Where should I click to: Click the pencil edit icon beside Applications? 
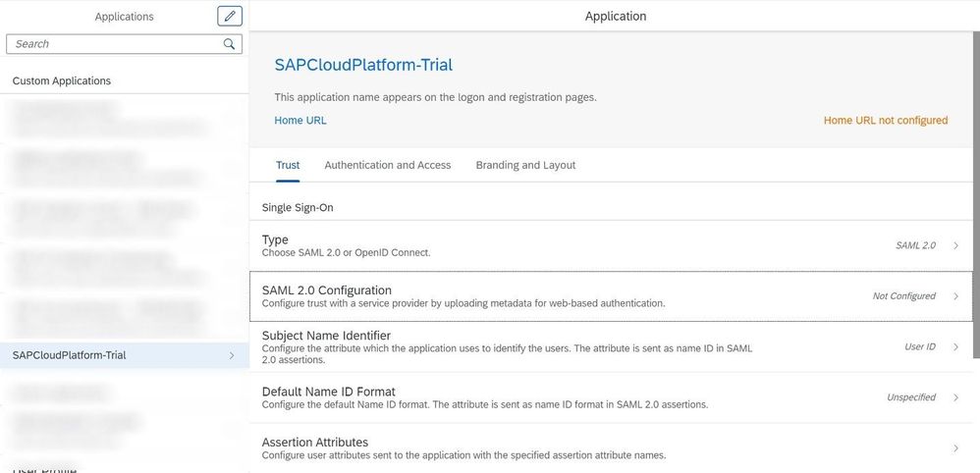[230, 16]
